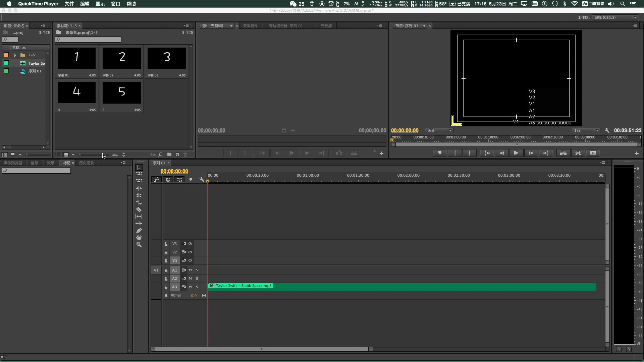Switch the bin panel to list view
The image size is (644, 362).
(57, 155)
